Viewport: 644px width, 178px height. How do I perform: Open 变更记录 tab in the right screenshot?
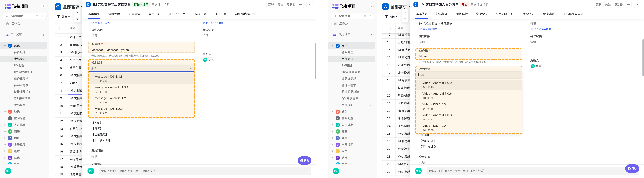pos(482,14)
